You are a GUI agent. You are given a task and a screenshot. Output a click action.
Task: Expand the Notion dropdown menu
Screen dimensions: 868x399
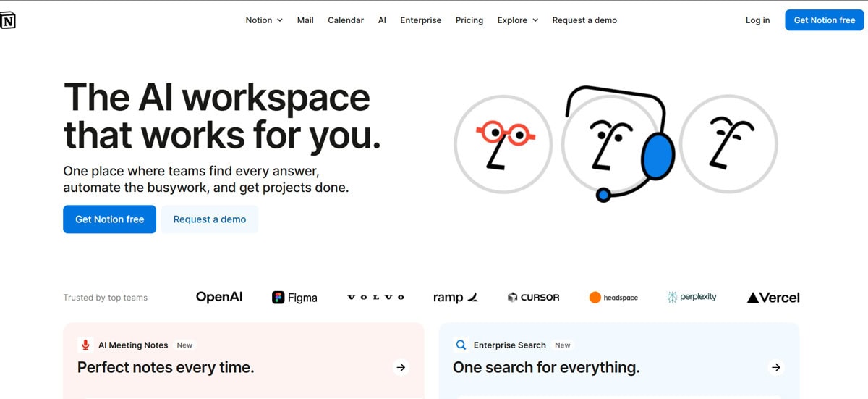[264, 20]
